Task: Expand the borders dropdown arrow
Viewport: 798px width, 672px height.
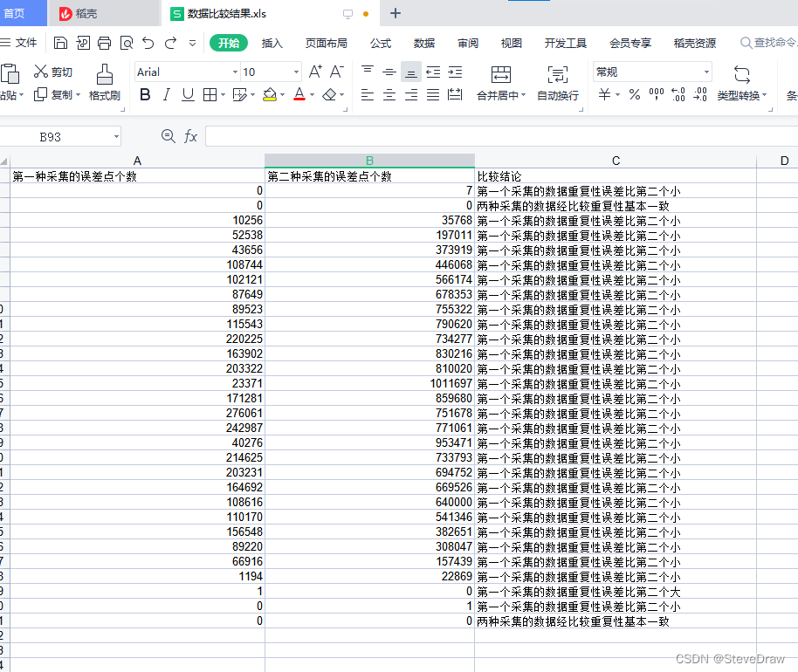Action: pyautogui.click(x=223, y=95)
